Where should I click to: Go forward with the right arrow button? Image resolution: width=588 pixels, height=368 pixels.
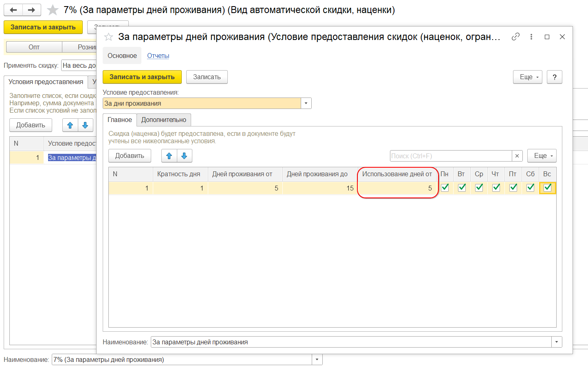click(31, 10)
